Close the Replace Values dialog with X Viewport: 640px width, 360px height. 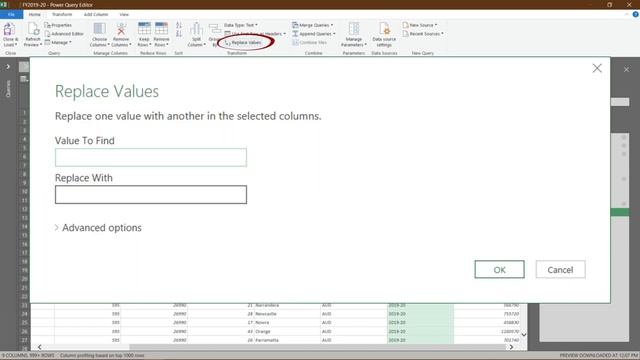click(x=597, y=68)
